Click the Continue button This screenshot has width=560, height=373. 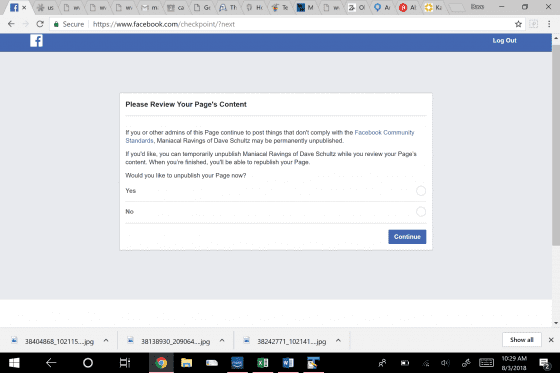407,237
